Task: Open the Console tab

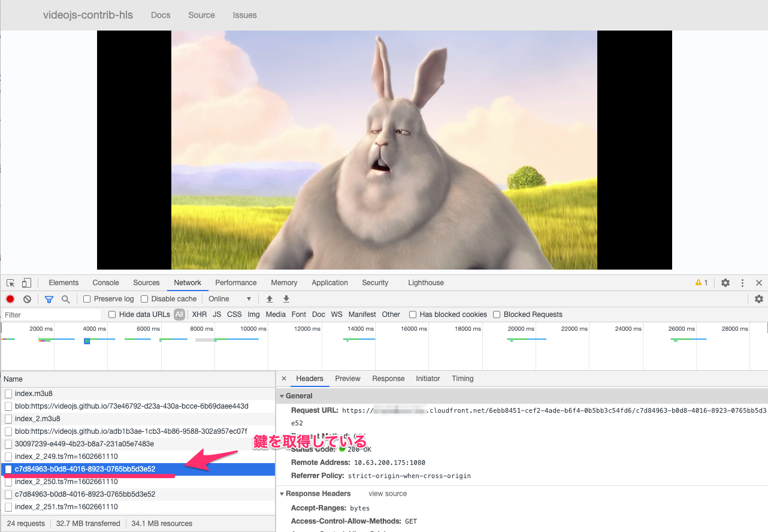Action: pos(105,283)
